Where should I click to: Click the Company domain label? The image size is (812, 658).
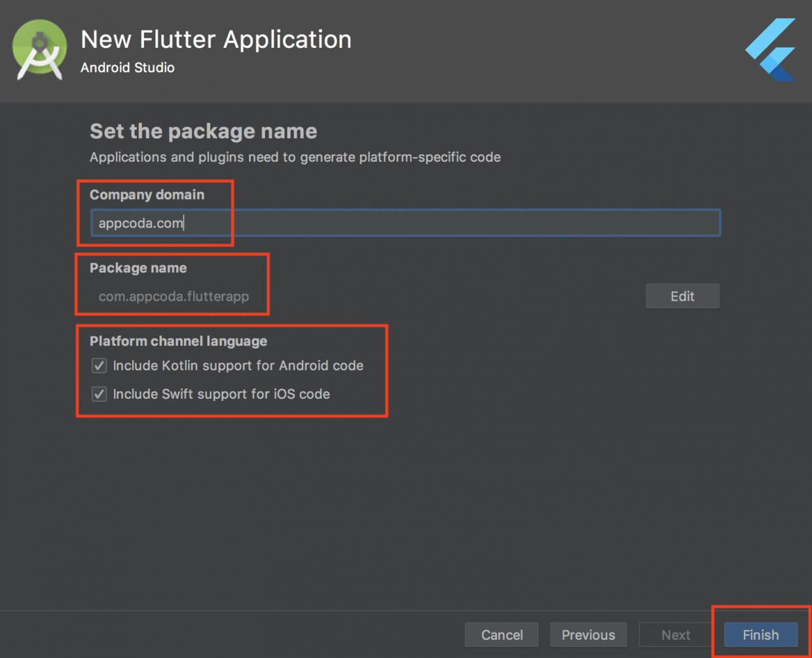point(147,194)
